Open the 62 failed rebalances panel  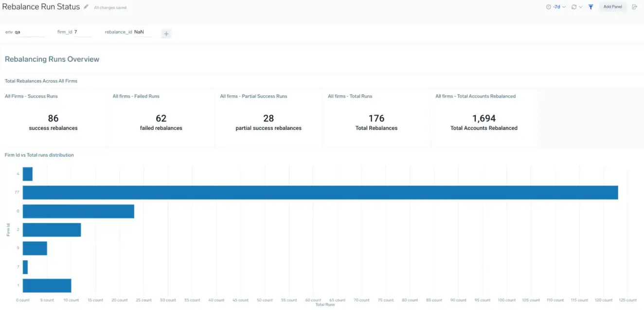pyautogui.click(x=161, y=122)
